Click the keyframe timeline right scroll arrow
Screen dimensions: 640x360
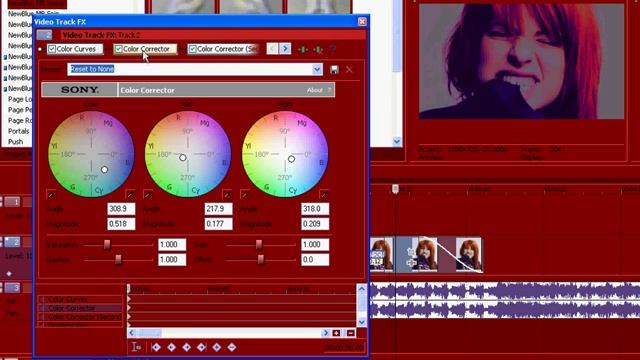[x=326, y=333]
